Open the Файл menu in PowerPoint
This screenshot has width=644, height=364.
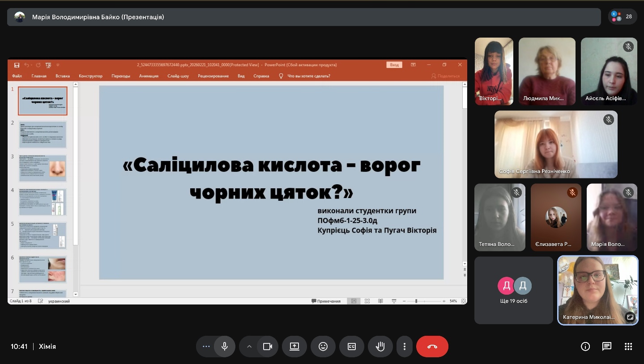pyautogui.click(x=17, y=76)
